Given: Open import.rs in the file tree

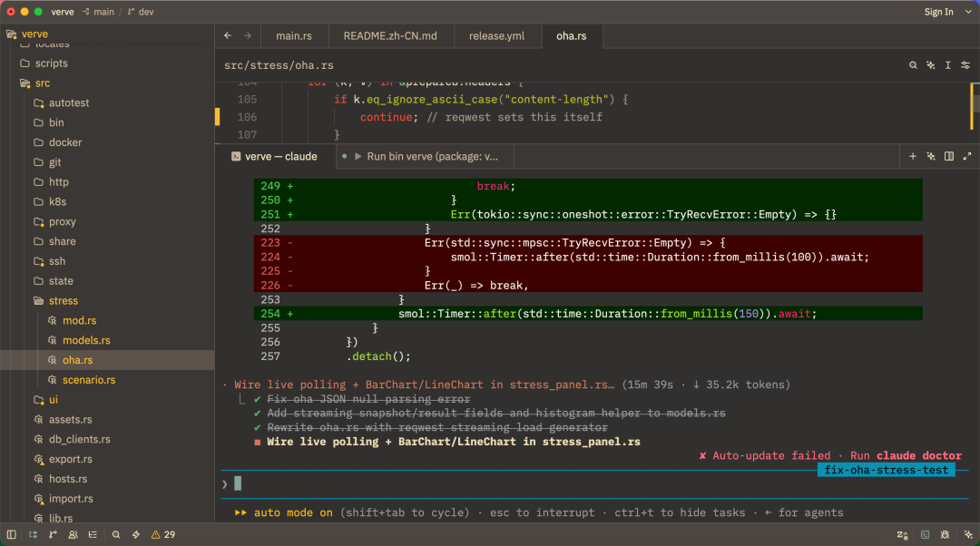Looking at the screenshot, I should [107, 499].
